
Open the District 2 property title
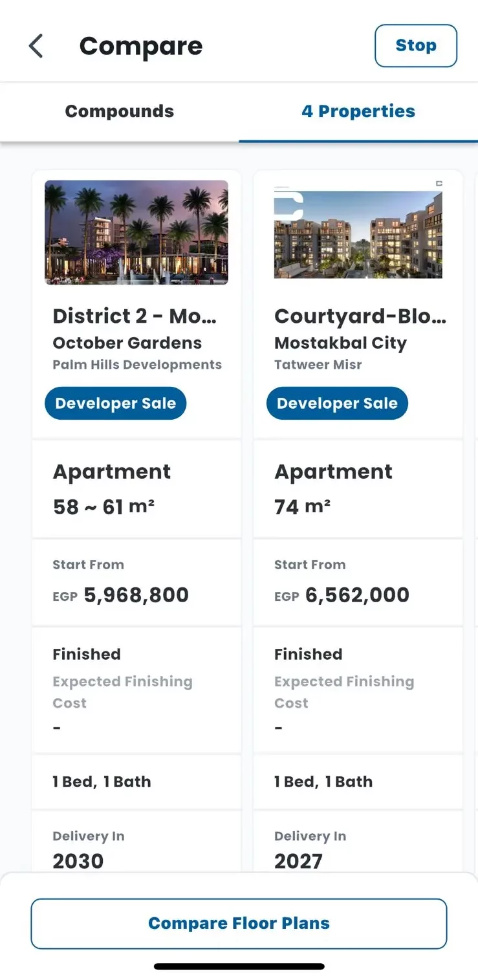(135, 316)
